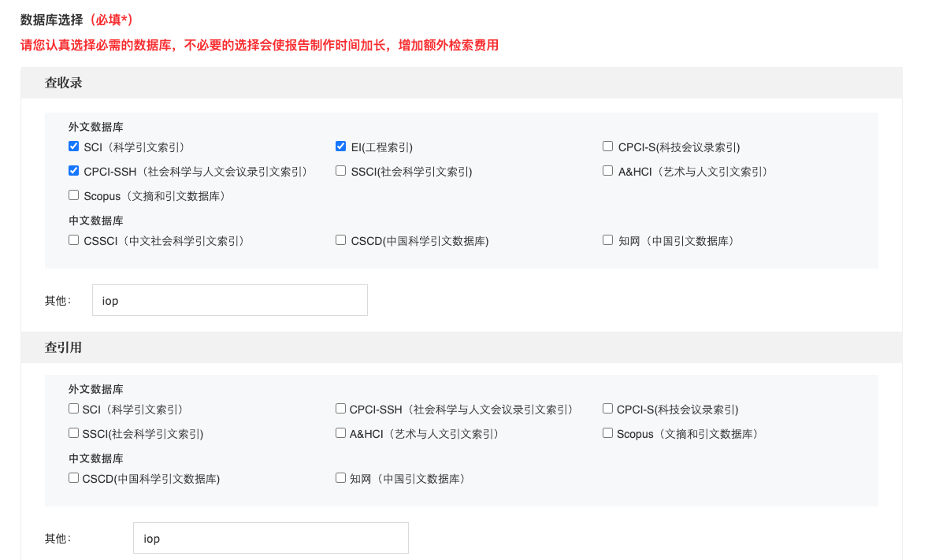Image resolution: width=928 pixels, height=560 pixels.
Task: Check A&HCI in the 查收录 section
Action: coord(607,170)
